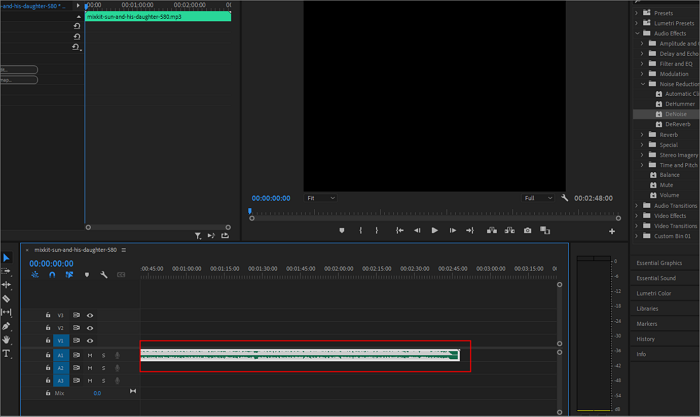Select the Type tool
Image resolution: width=700 pixels, height=417 pixels.
(x=6, y=354)
